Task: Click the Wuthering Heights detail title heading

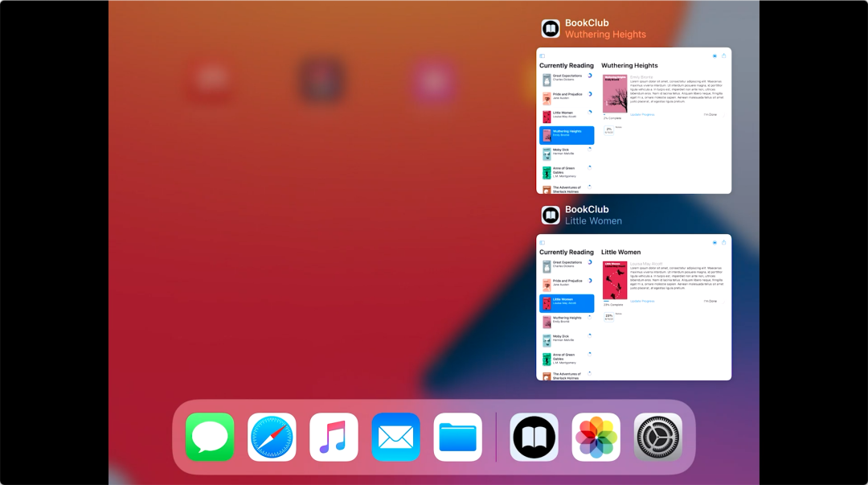Action: pyautogui.click(x=629, y=65)
